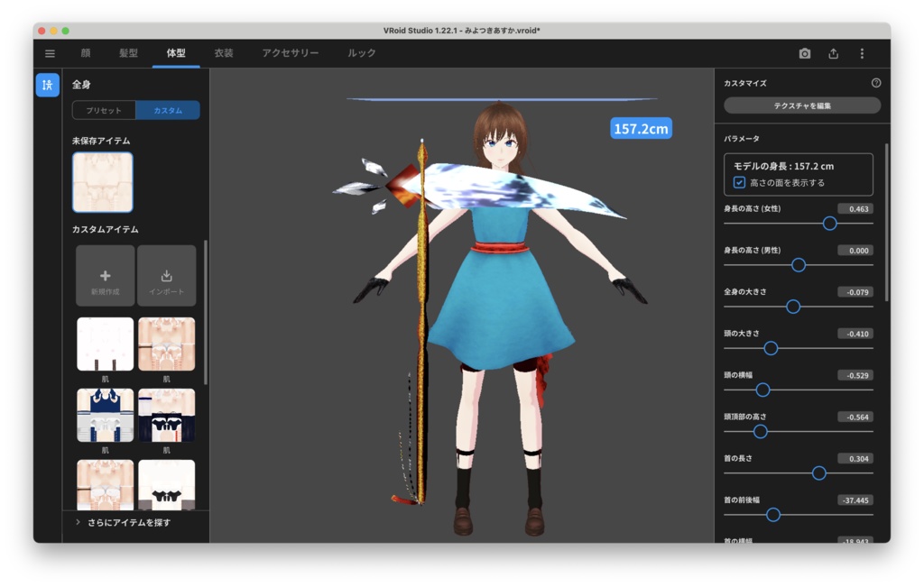Click the custom item list scrollbar
924x587 pixels.
tap(205, 312)
